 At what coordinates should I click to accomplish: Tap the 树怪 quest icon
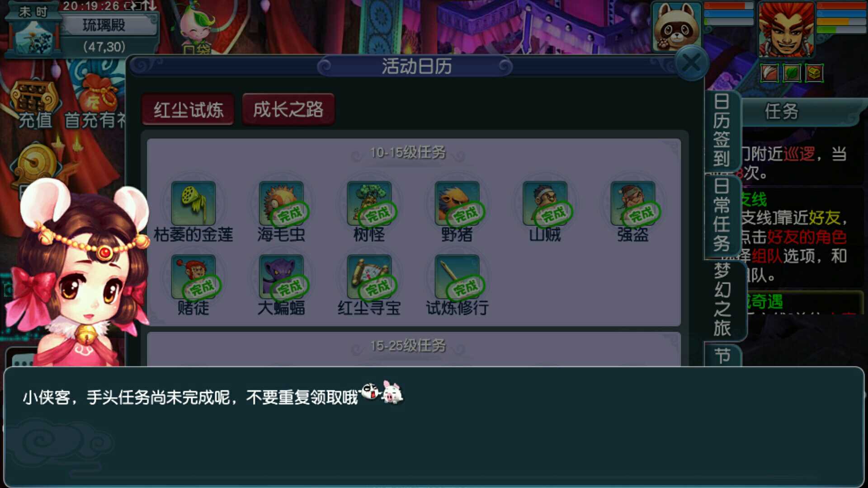click(x=369, y=203)
